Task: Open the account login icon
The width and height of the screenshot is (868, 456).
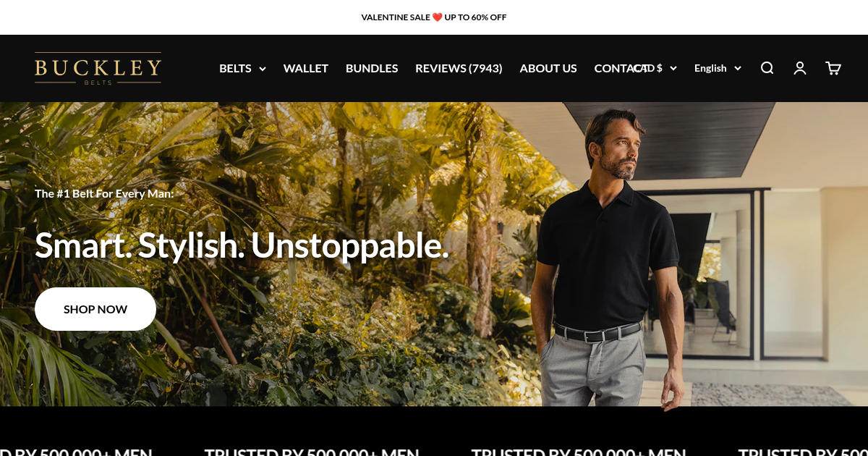Action: point(800,68)
